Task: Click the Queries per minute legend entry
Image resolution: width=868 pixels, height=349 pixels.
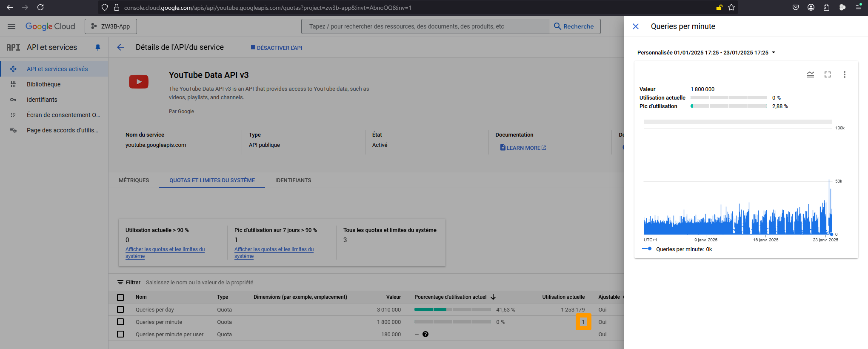Action: 677,249
